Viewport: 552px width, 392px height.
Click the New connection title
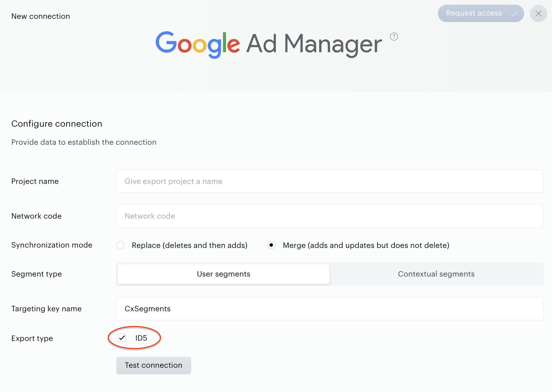coord(41,16)
